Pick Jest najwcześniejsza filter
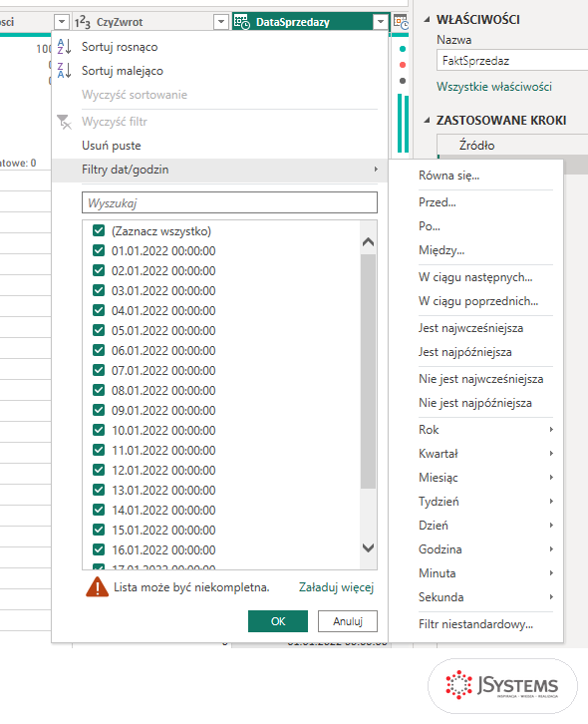The width and height of the screenshot is (588, 724). coord(470,328)
